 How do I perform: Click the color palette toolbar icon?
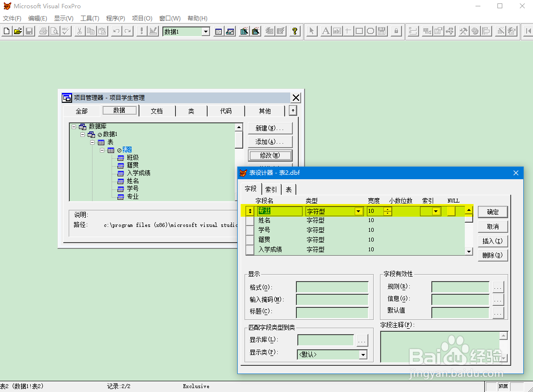click(475, 31)
